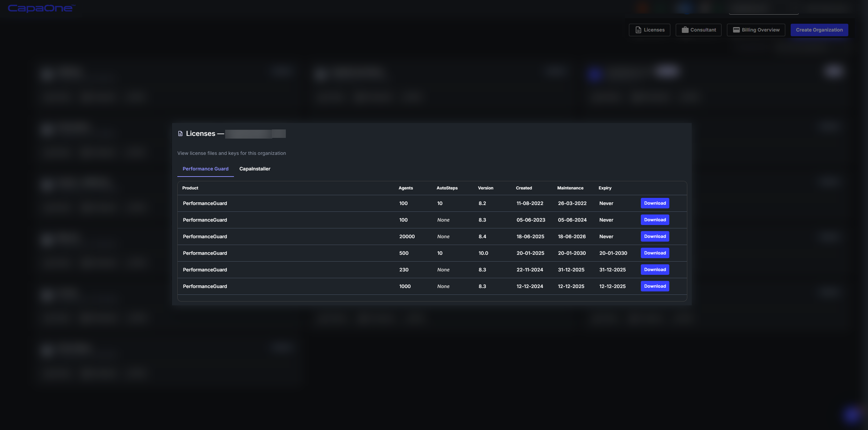This screenshot has width=868, height=430.
Task: Download the license created 05-06-2023
Action: tap(655, 220)
